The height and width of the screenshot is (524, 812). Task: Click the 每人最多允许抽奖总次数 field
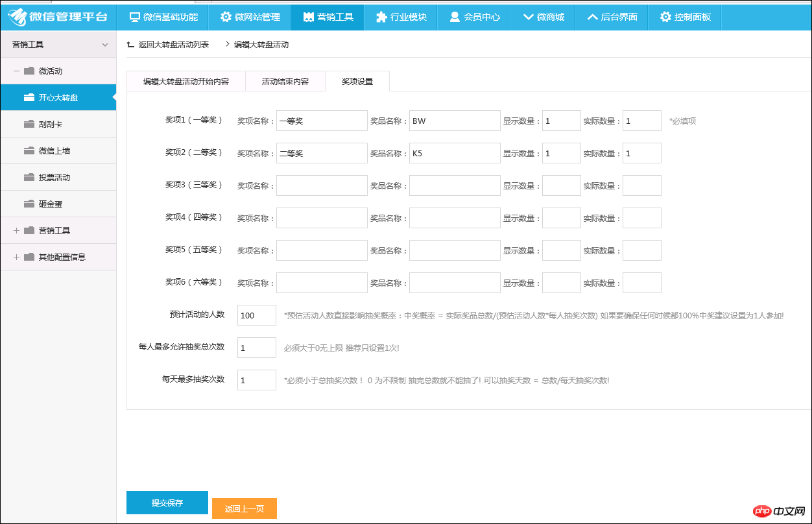[257, 348]
